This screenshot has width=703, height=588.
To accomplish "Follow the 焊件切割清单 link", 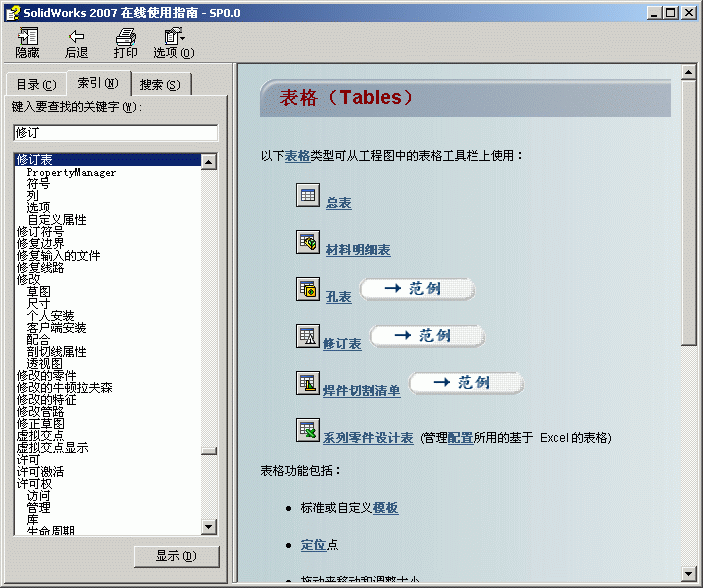I will (361, 391).
